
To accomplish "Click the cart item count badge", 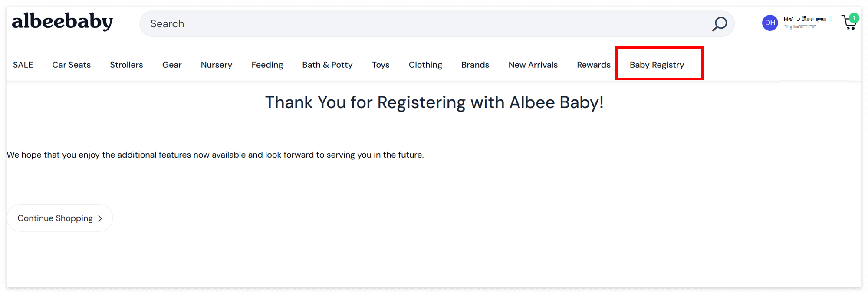I will pos(854,18).
